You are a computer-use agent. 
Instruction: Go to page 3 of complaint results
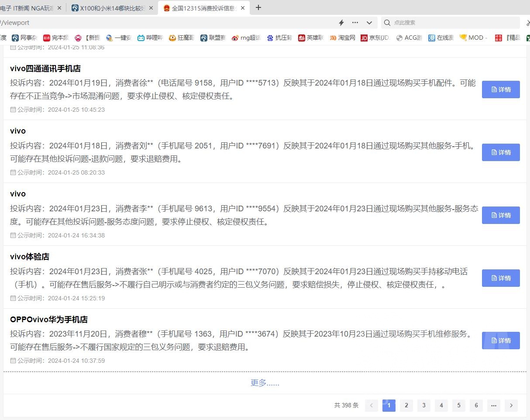[x=423, y=405]
